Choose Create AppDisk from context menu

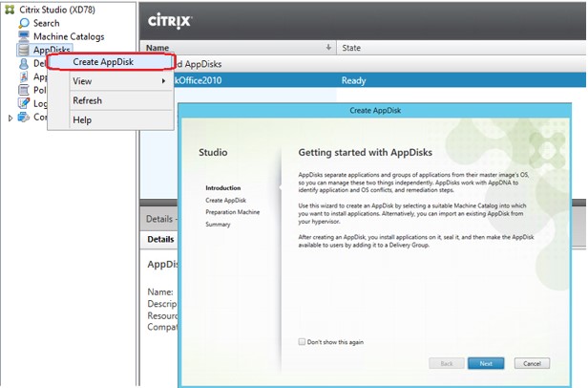point(103,62)
